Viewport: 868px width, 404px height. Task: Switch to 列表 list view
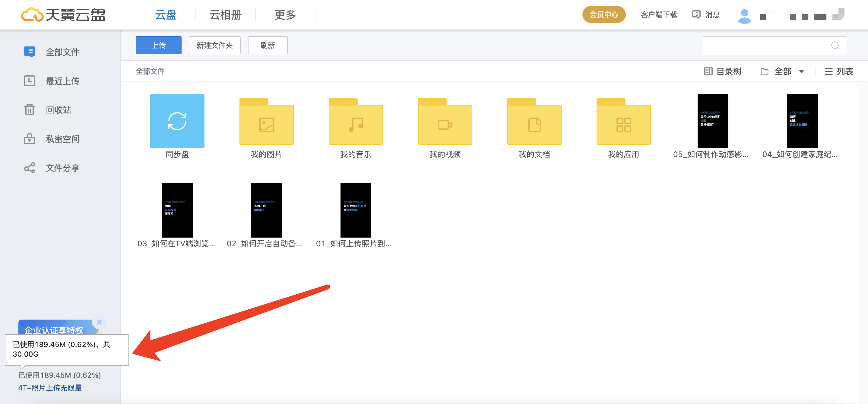click(839, 71)
